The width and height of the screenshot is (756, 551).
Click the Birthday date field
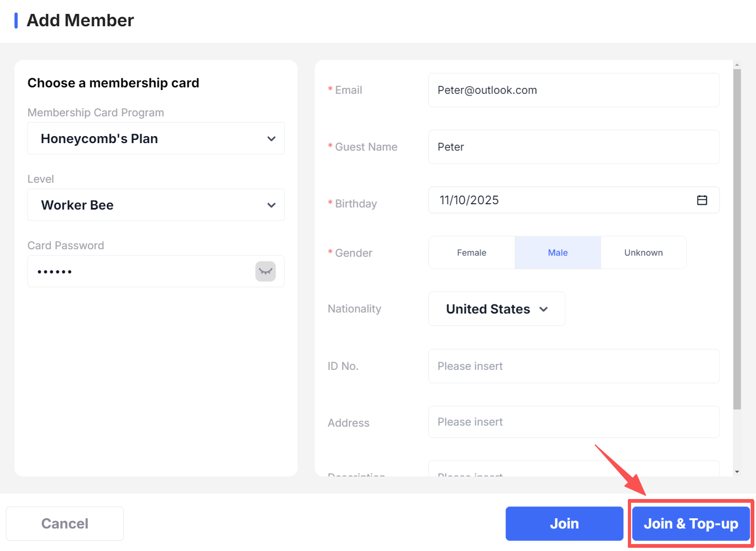(x=558, y=200)
